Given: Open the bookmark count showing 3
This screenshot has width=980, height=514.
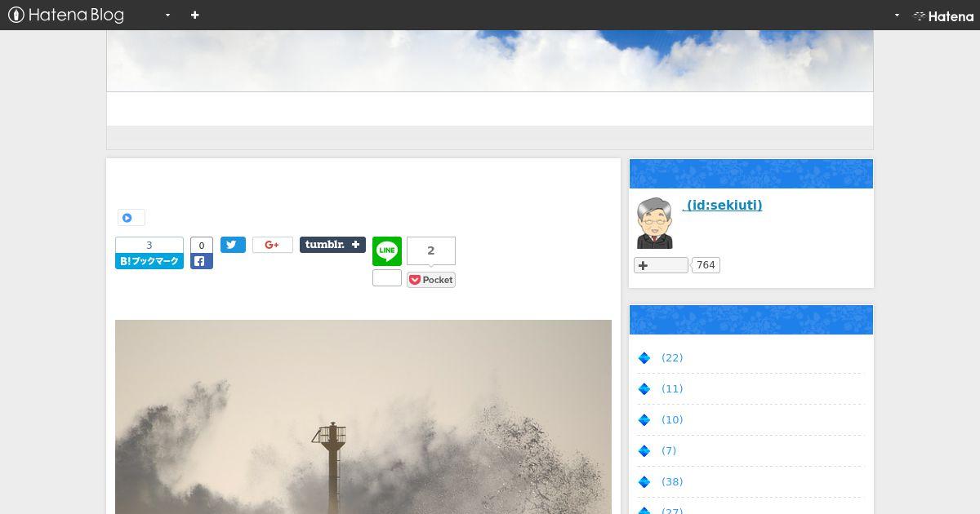Looking at the screenshot, I should click(149, 245).
